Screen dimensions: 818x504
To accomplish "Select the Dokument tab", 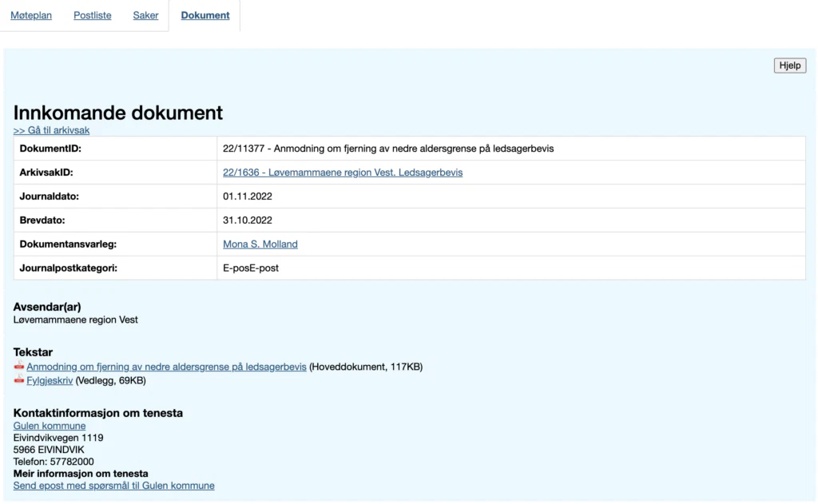I will tap(205, 15).
